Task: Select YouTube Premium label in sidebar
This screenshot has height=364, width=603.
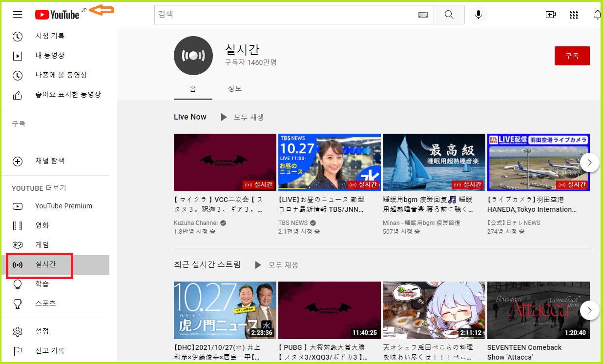Action: [63, 206]
